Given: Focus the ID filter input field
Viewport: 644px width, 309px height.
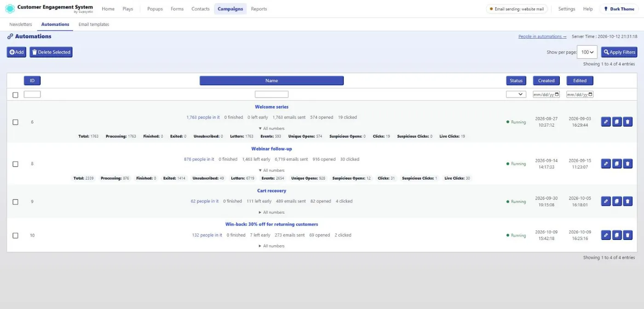Looking at the screenshot, I should 32,94.
